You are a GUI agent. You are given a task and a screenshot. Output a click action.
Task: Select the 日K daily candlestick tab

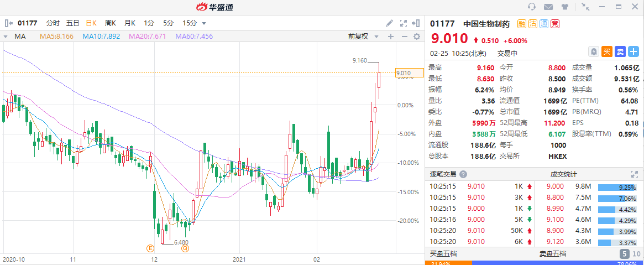(x=92, y=23)
